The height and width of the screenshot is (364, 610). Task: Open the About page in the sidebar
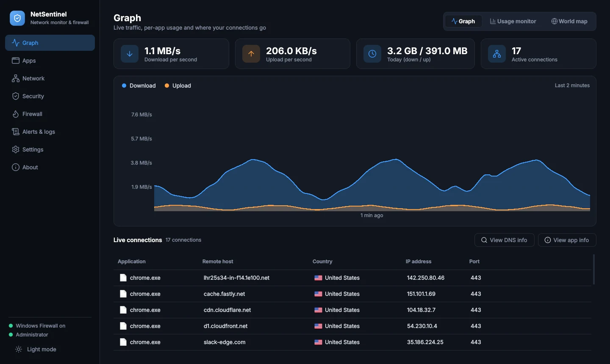click(50, 167)
